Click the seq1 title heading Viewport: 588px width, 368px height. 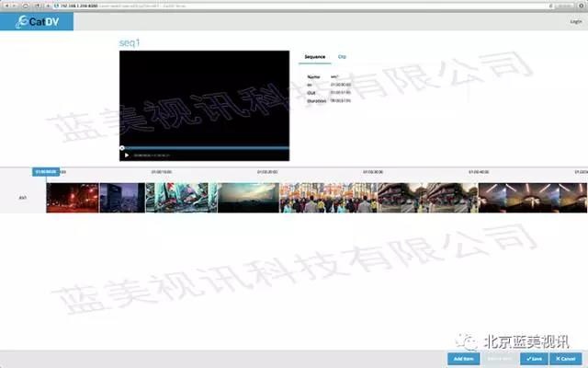coord(130,42)
